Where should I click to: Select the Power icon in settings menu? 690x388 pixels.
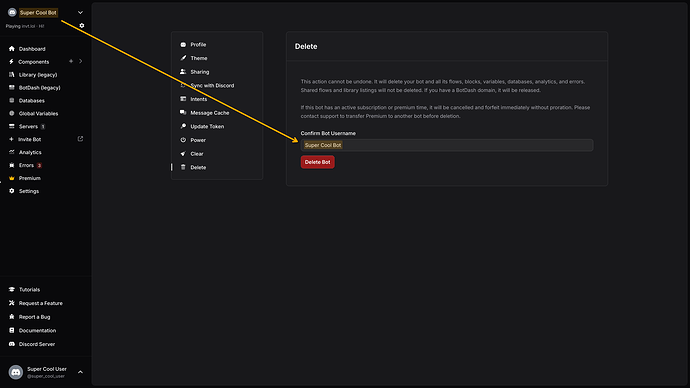(183, 140)
